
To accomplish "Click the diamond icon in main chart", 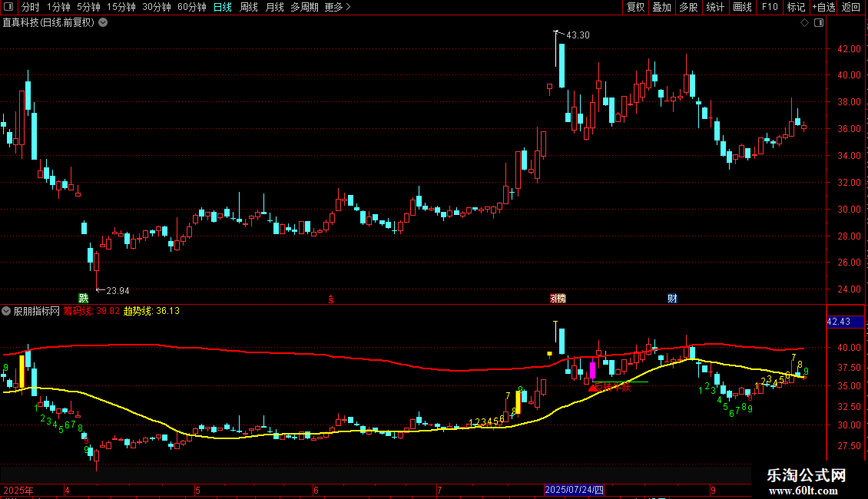I will click(x=805, y=23).
